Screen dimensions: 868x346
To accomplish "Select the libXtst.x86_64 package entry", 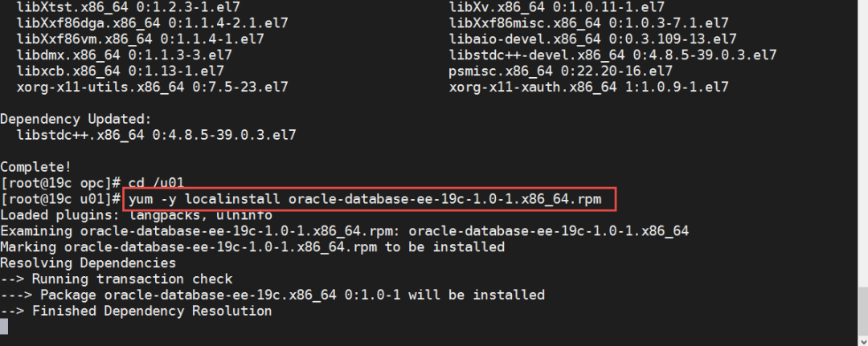I will point(124,6).
